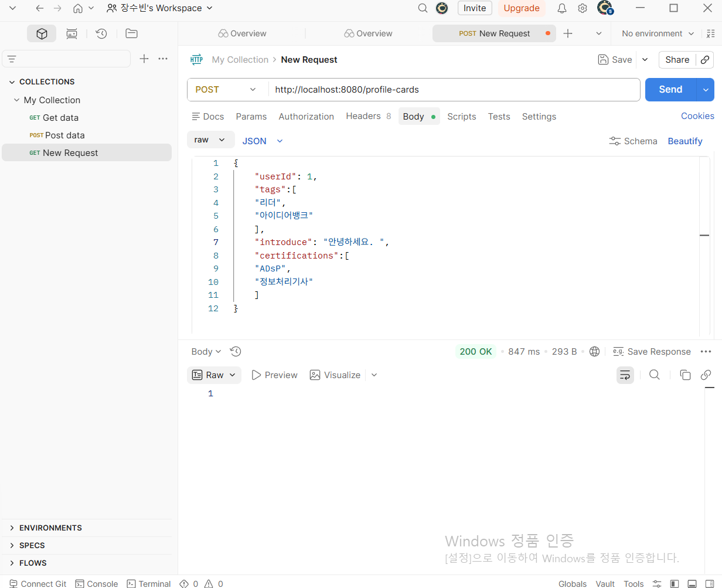Click the Invite button
This screenshot has height=588, width=722.
[475, 8]
